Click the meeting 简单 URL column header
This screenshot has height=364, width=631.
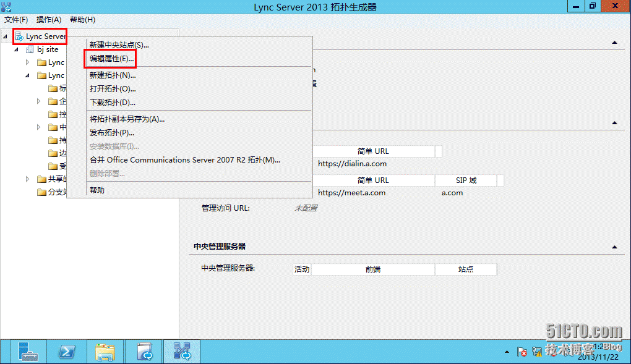tap(373, 180)
